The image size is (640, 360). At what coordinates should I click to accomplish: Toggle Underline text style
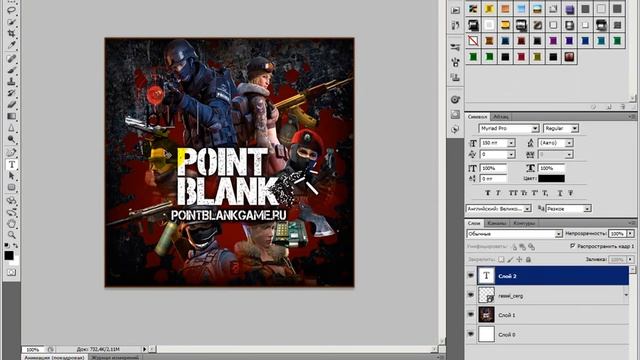click(x=560, y=193)
